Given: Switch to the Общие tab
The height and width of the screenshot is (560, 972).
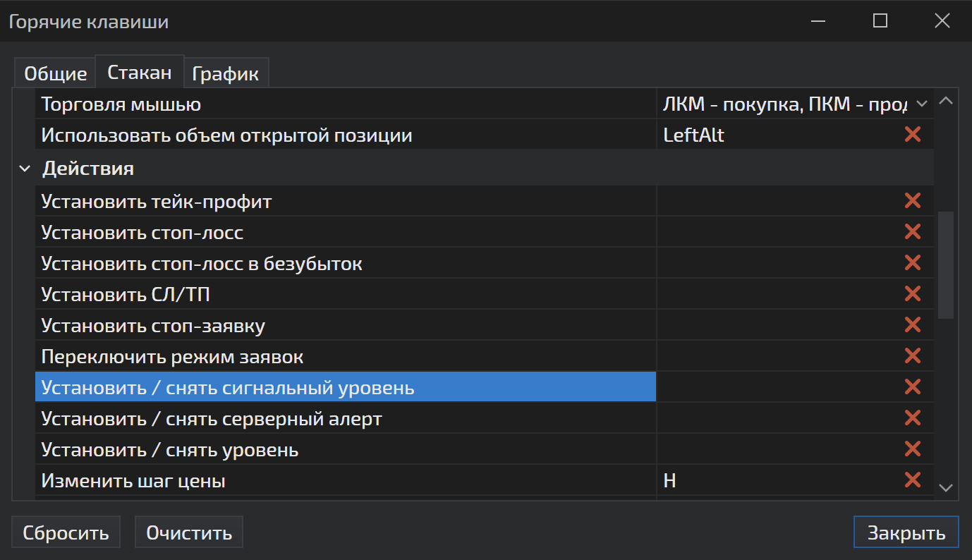Looking at the screenshot, I should 55,73.
